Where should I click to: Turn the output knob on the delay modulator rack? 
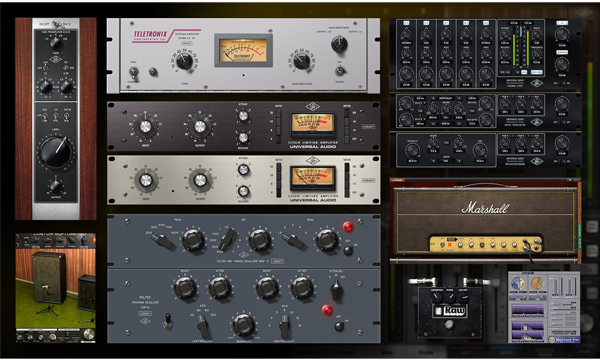pos(561,104)
